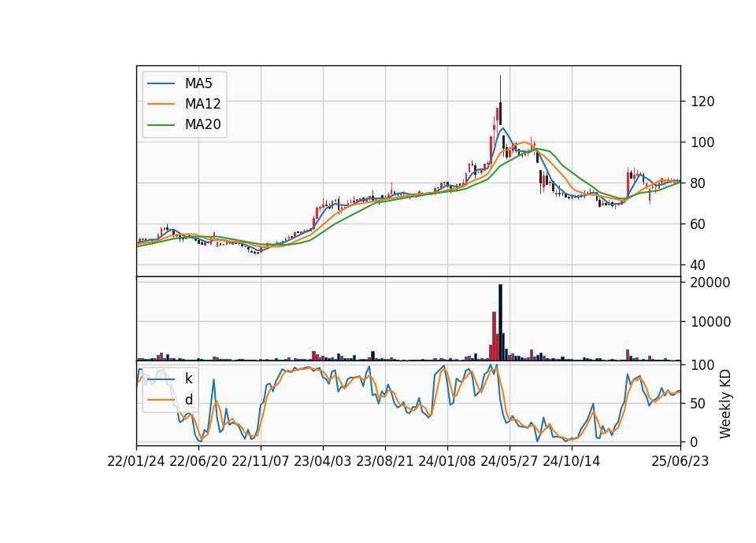
Task: Click the 50 tick on Weekly KD axis
Action: click(699, 404)
